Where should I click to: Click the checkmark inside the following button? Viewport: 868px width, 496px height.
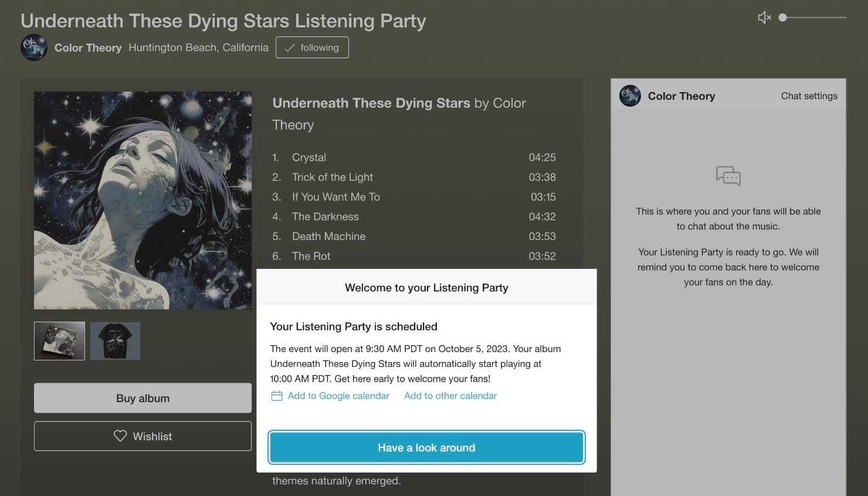point(289,48)
